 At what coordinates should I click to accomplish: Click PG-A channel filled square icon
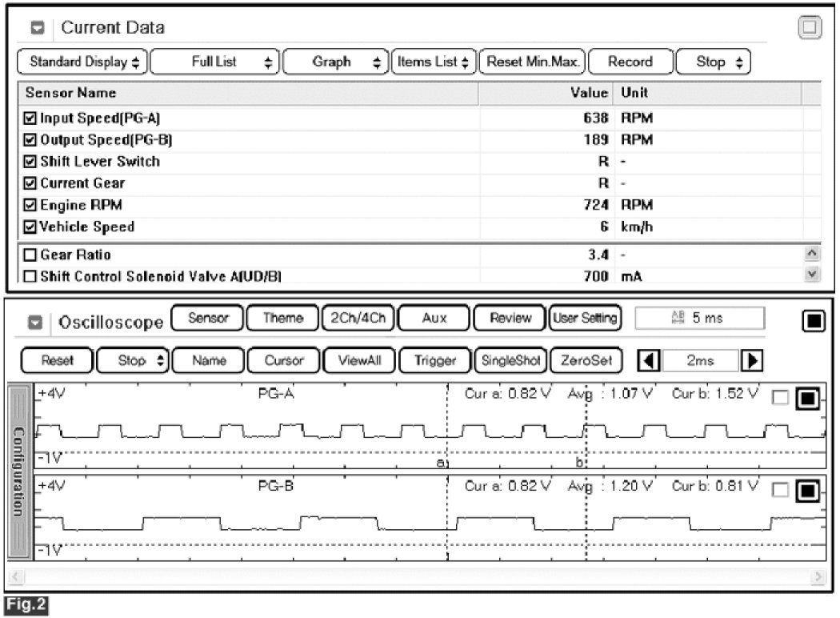click(x=806, y=399)
